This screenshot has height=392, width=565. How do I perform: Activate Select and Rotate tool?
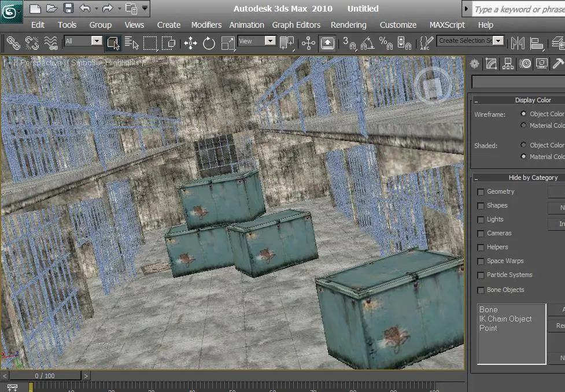(209, 43)
